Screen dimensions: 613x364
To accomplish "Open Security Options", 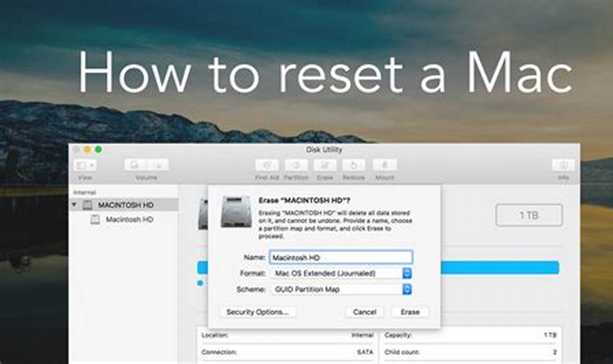I will (x=257, y=312).
